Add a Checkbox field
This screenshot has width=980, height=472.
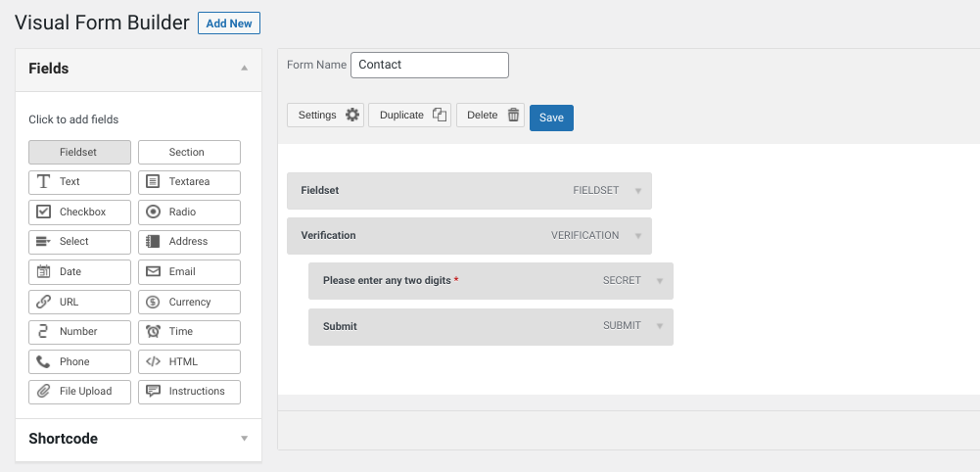pyautogui.click(x=79, y=212)
